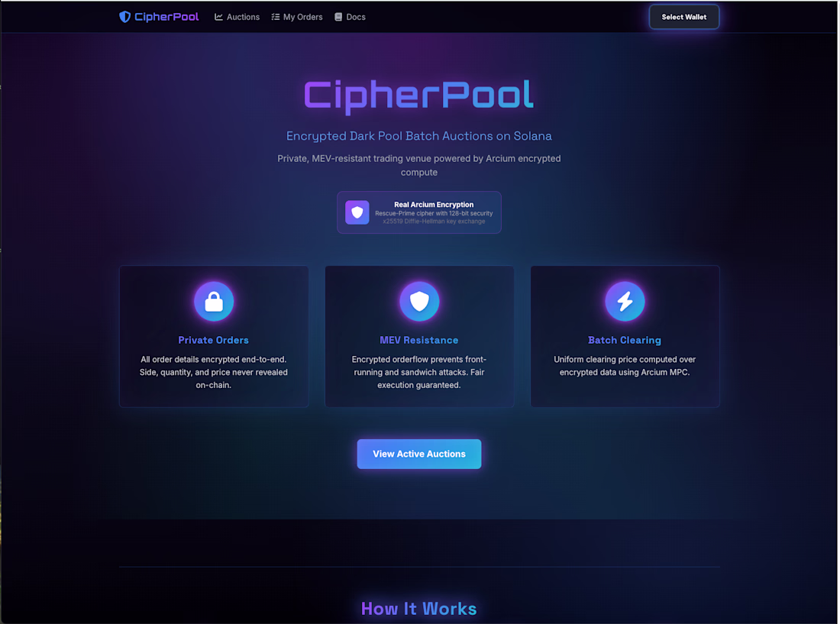Open the Docs navigation item

(350, 17)
